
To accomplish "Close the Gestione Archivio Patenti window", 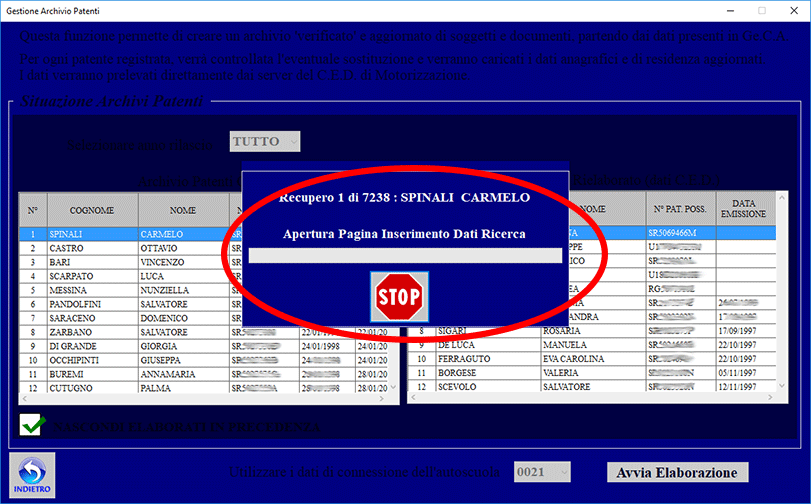I will 794,10.
